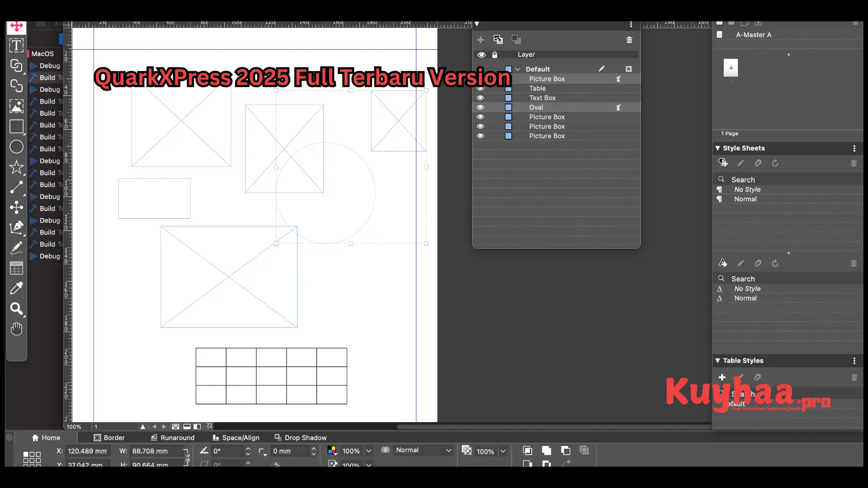868x488 pixels.
Task: Create a new style sheet
Action: tap(722, 163)
